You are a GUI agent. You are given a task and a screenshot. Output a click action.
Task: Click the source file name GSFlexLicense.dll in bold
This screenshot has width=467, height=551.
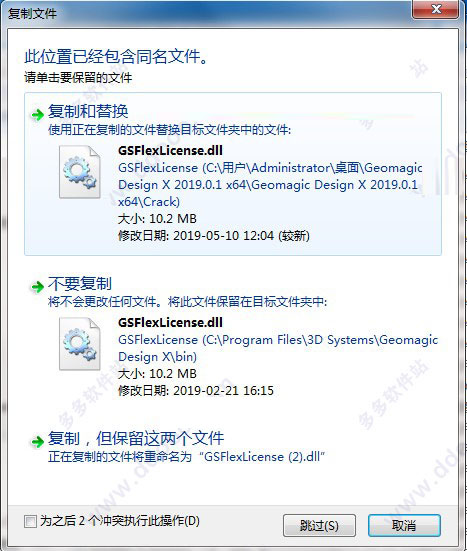(170, 151)
